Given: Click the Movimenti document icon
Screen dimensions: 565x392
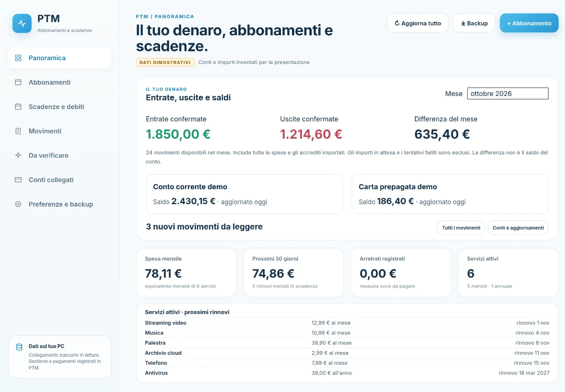Looking at the screenshot, I should (18, 131).
